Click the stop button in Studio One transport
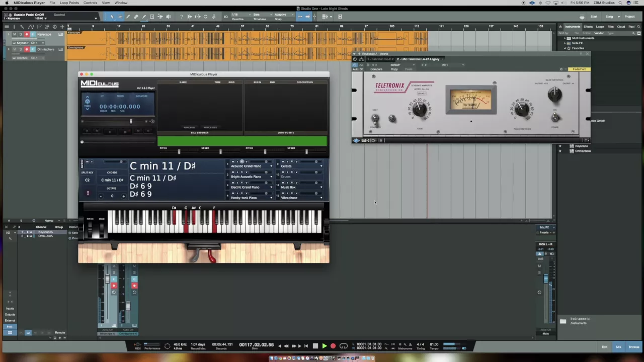The height and width of the screenshot is (362, 644). [315, 346]
